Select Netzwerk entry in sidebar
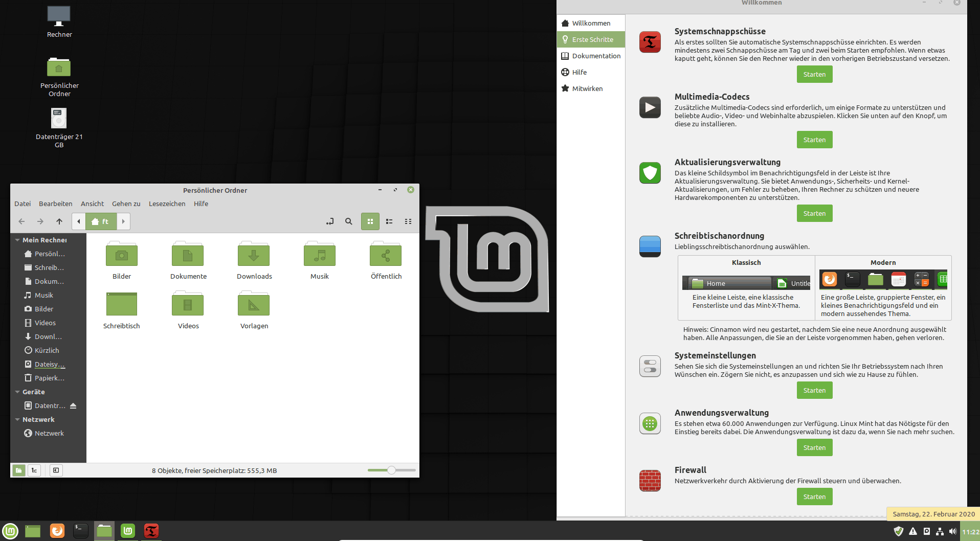 point(43,433)
